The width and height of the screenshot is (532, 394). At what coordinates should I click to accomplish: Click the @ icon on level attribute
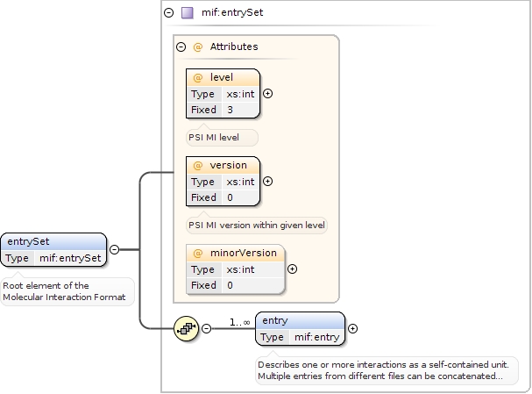pos(198,78)
